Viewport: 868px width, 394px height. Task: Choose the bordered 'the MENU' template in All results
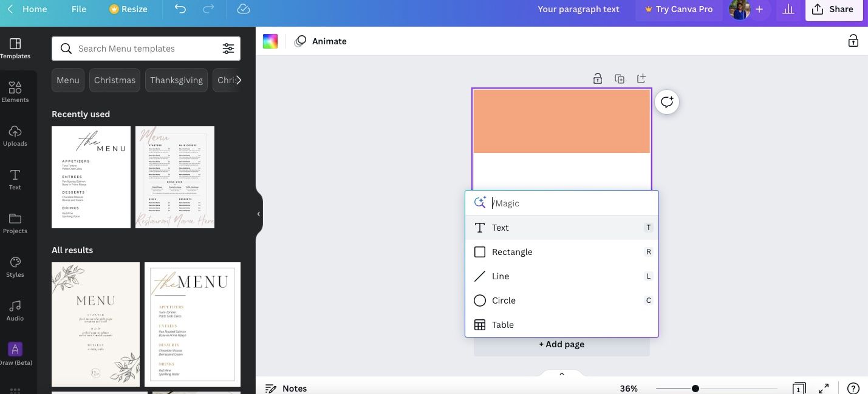193,324
